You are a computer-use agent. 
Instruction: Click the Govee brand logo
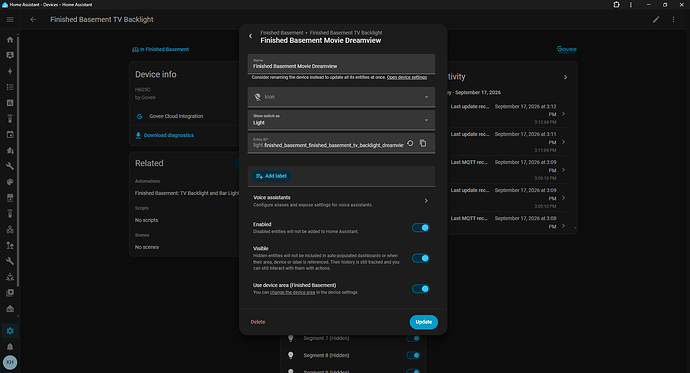click(566, 49)
